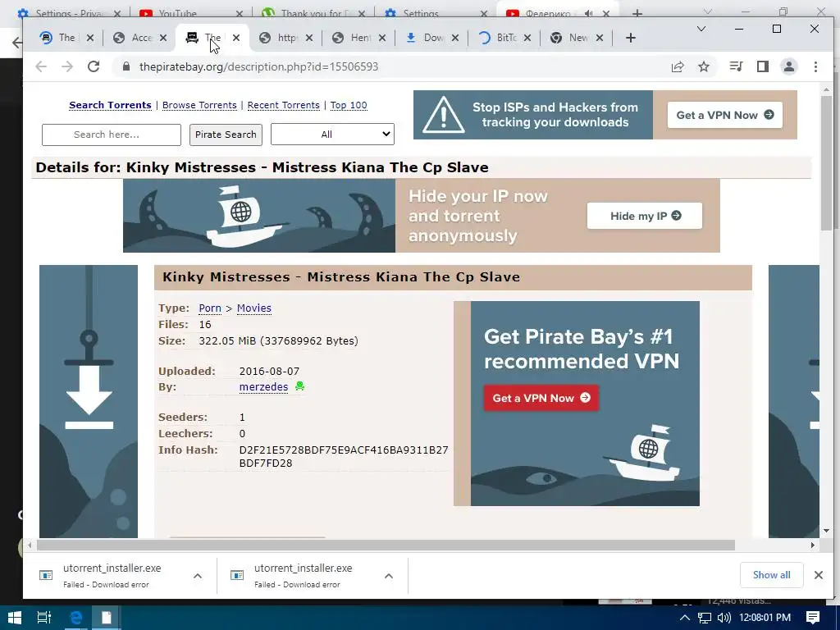Image resolution: width=840 pixels, height=630 pixels.
Task: Click the green skull icon beside merzedes
Action: pos(299,386)
